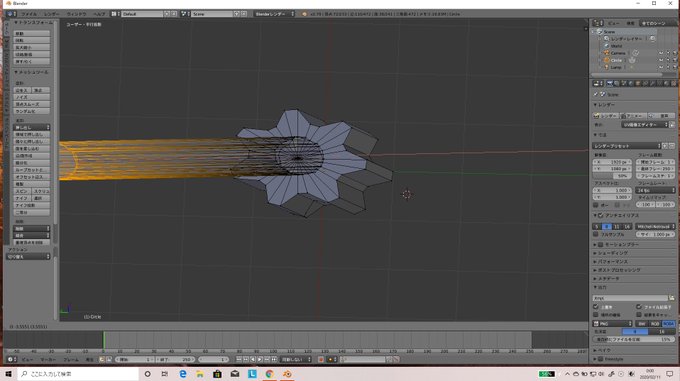Open the output folder browse icon
The width and height of the screenshot is (680, 381).
[x=672, y=298]
